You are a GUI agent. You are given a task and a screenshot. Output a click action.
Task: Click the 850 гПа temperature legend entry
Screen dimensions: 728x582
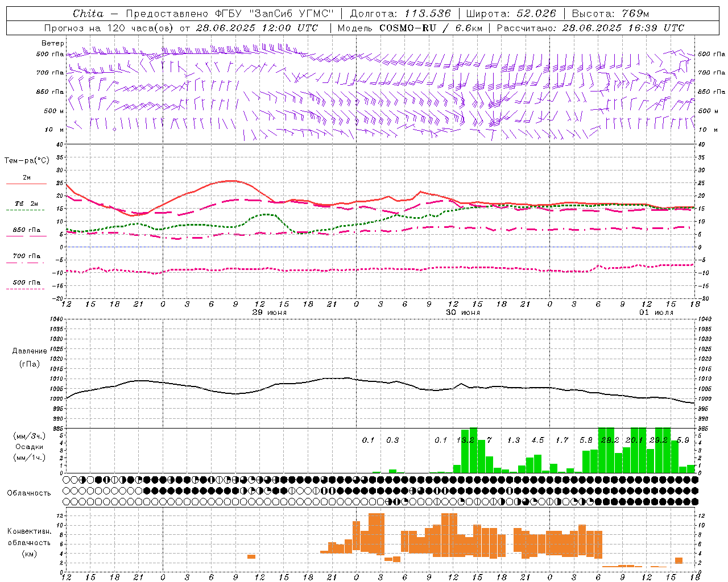pos(27,230)
